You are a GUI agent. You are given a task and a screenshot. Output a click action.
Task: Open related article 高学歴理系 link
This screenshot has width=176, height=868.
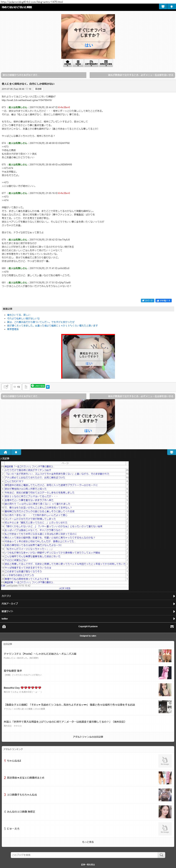click(x=13, y=329)
